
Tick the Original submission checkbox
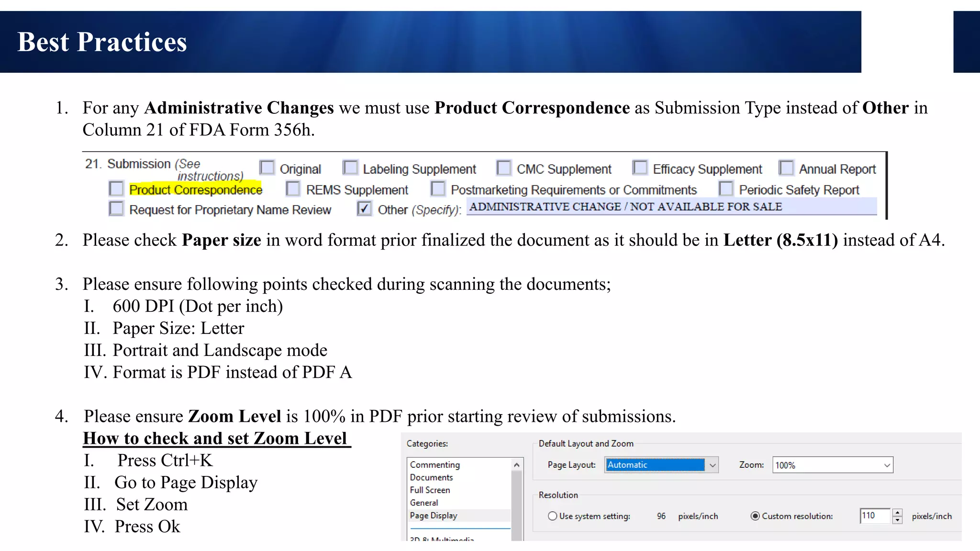(x=267, y=168)
